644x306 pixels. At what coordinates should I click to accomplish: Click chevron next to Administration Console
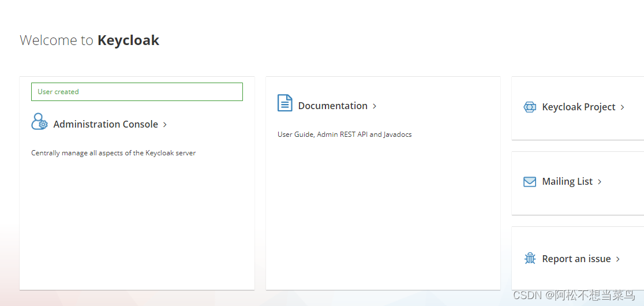tap(164, 125)
